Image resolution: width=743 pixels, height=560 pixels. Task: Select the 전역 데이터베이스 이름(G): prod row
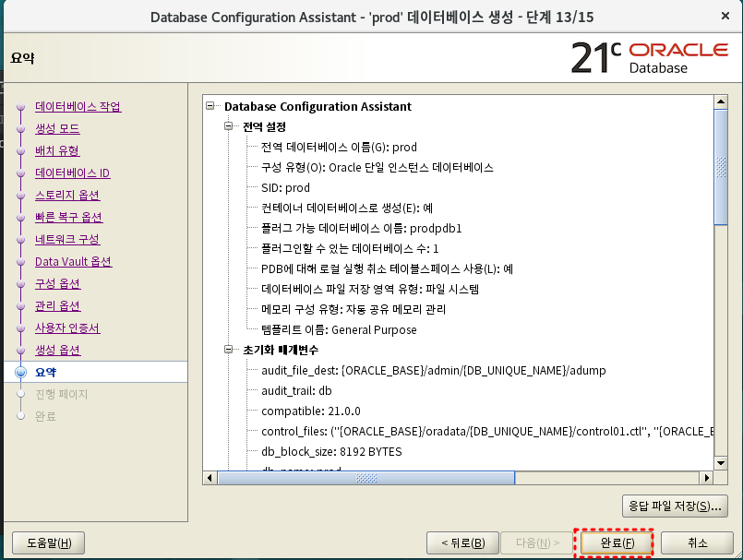click(339, 147)
